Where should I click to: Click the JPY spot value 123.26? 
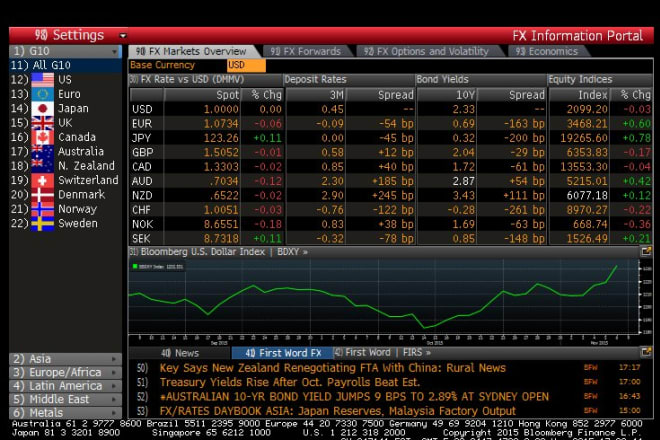[x=221, y=138]
